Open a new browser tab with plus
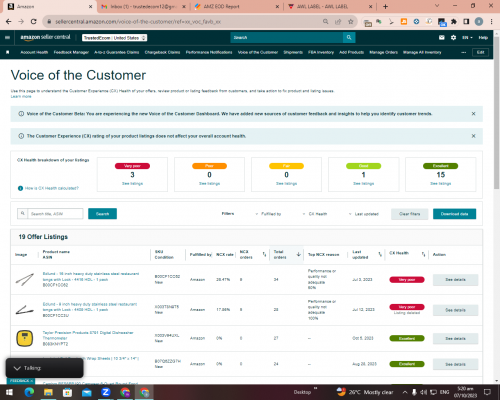 (385, 7)
